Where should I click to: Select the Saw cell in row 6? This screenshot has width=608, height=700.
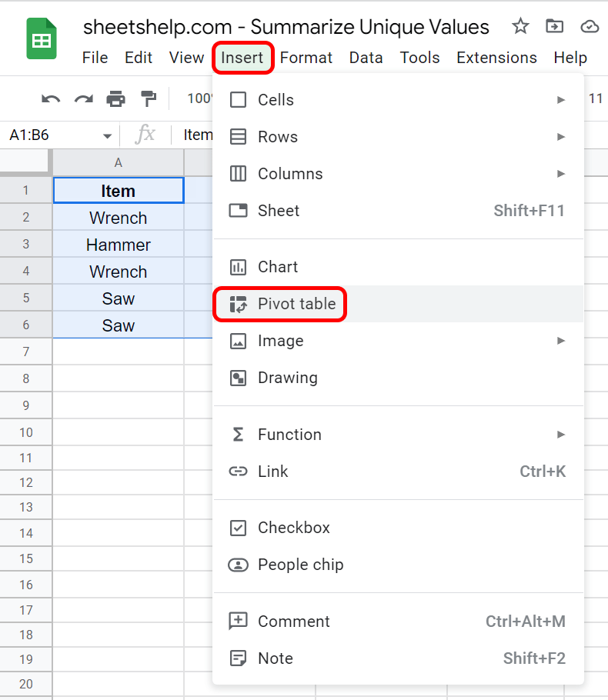click(x=119, y=325)
